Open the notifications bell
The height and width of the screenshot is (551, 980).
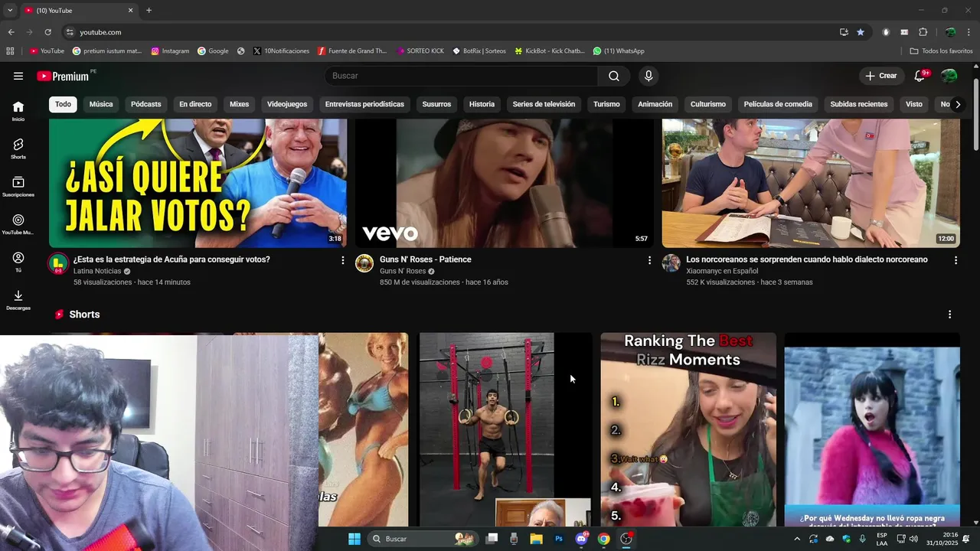pyautogui.click(x=920, y=76)
